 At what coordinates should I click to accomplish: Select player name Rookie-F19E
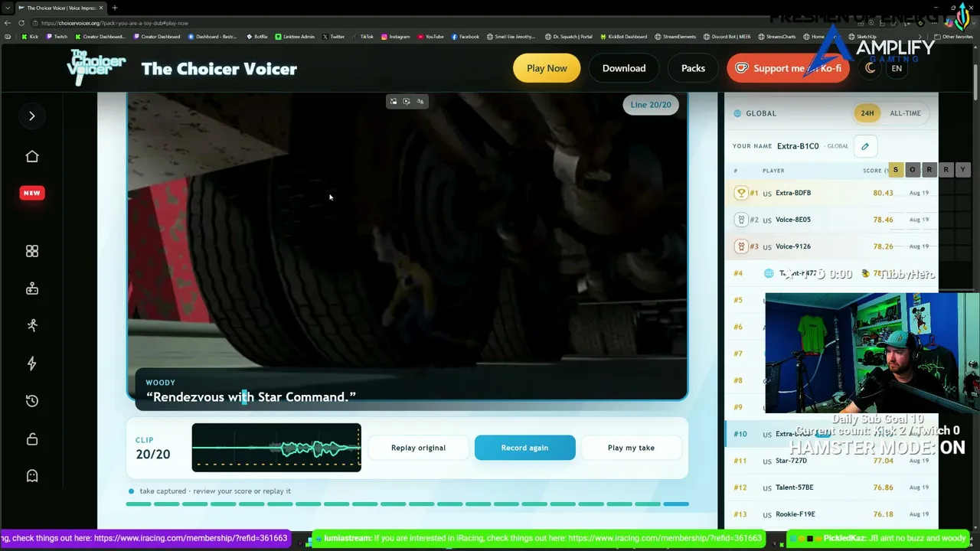tap(795, 514)
